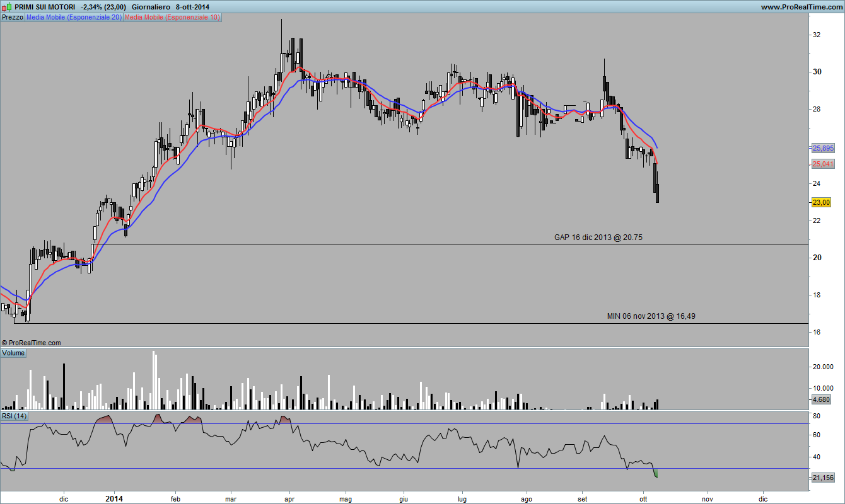This screenshot has width=845, height=504.
Task: Click the giu label on time axis
Action: (x=404, y=498)
